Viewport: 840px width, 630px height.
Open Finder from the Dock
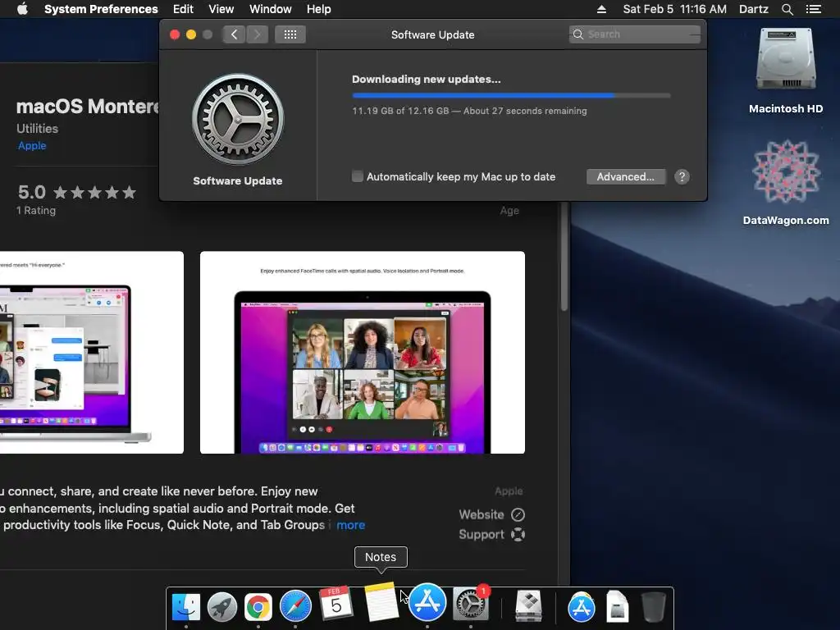click(186, 606)
